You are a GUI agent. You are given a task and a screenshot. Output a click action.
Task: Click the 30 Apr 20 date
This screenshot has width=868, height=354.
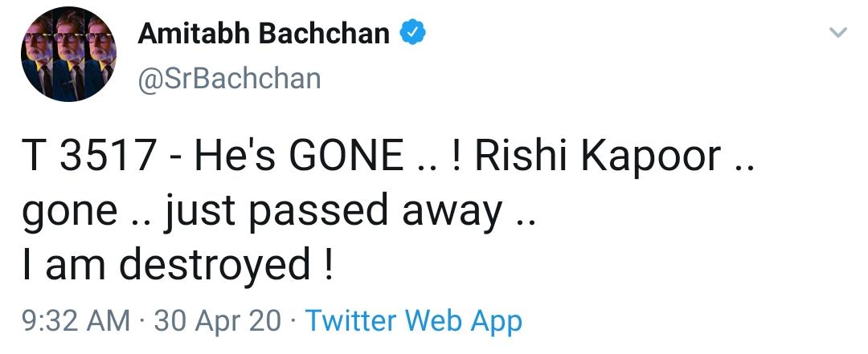(218, 321)
